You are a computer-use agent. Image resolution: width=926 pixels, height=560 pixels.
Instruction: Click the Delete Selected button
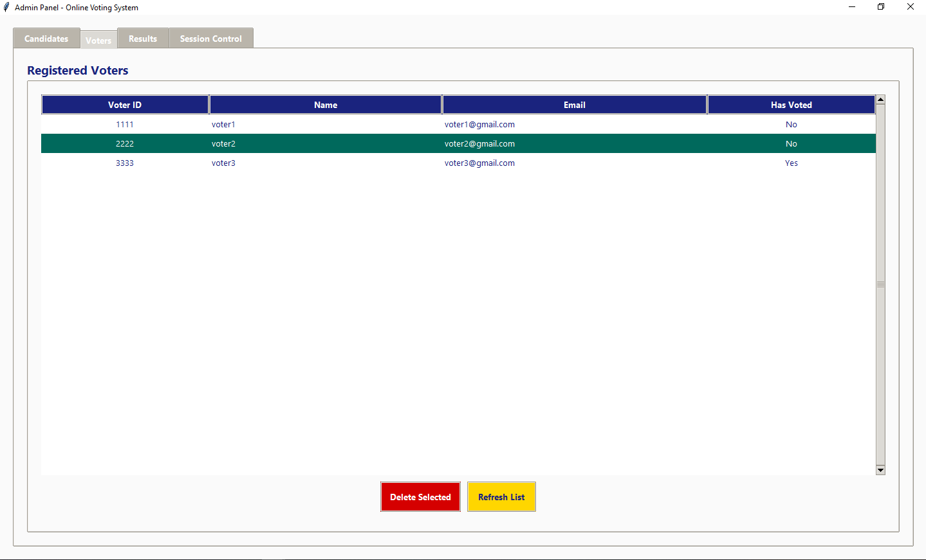[x=420, y=497]
